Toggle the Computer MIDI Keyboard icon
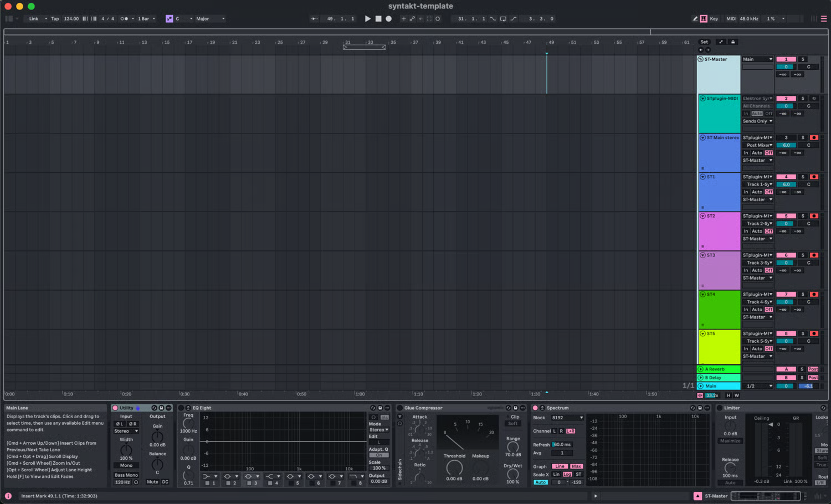 point(704,19)
